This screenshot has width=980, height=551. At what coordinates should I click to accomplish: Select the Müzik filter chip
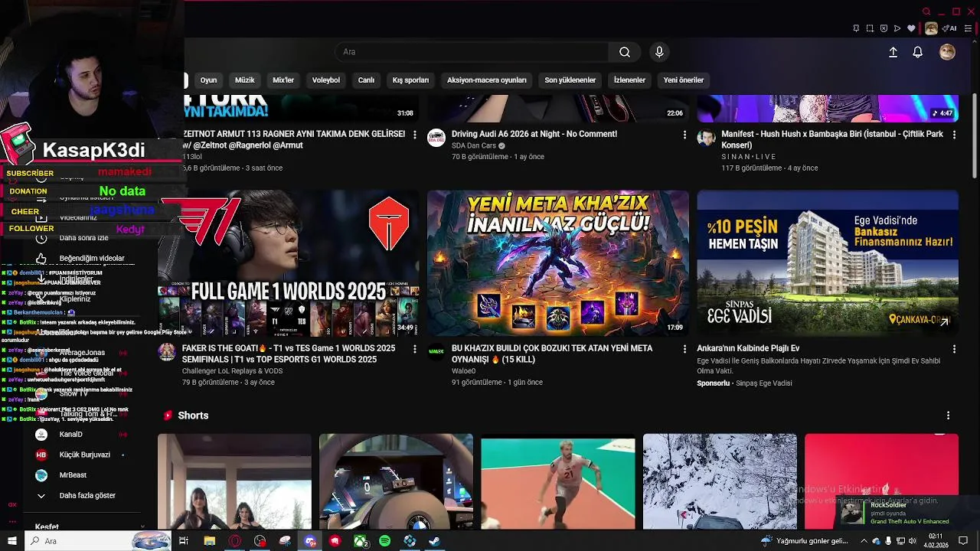245,80
